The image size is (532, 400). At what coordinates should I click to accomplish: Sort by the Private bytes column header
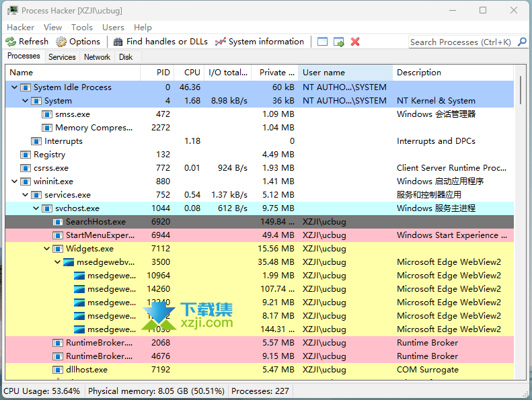point(275,73)
